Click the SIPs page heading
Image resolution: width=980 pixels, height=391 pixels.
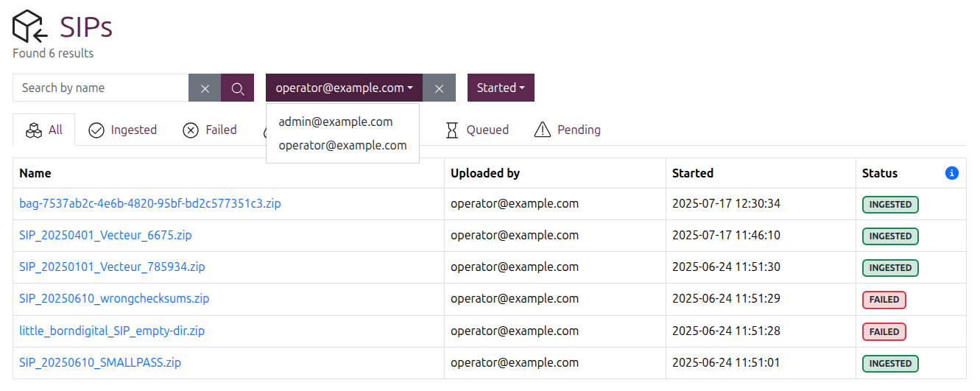click(86, 27)
